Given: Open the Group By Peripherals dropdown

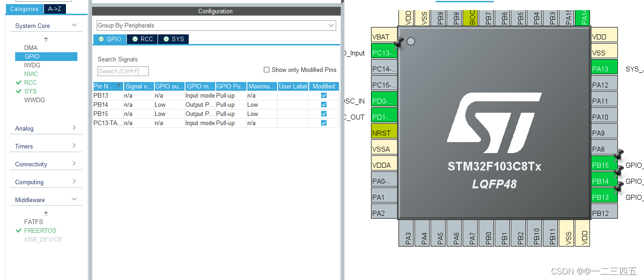Looking at the screenshot, I should tap(216, 26).
